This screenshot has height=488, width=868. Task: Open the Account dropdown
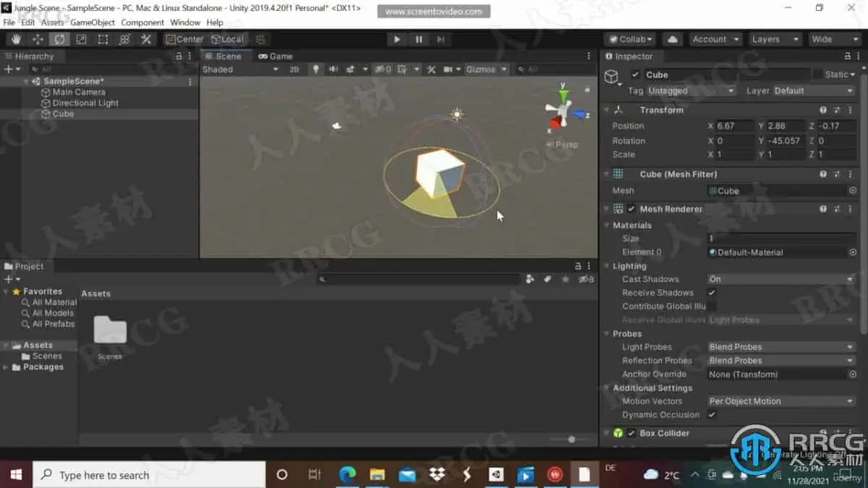click(x=715, y=39)
